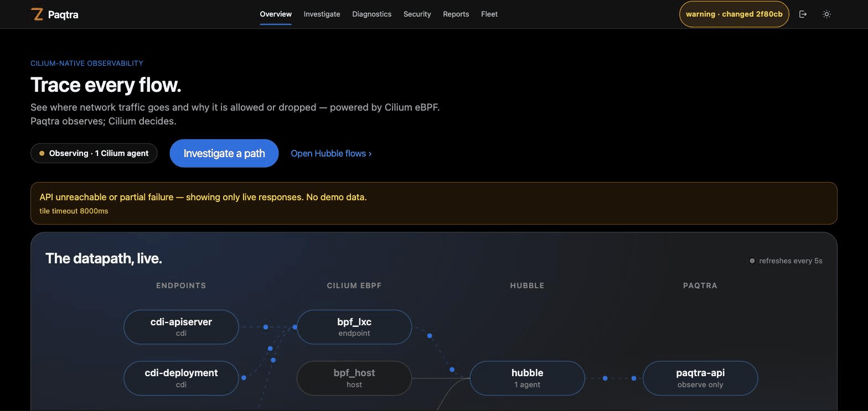Click the bpf_host host node
This screenshot has height=411, width=868.
(x=354, y=378)
